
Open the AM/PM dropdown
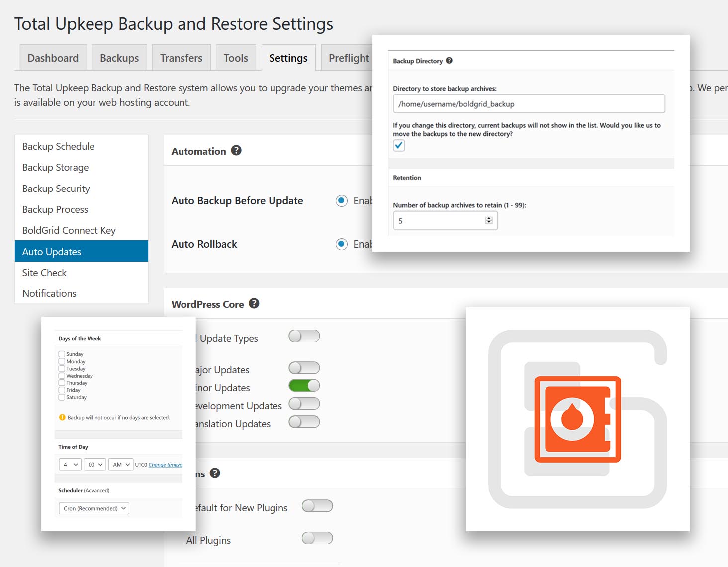coord(121,464)
